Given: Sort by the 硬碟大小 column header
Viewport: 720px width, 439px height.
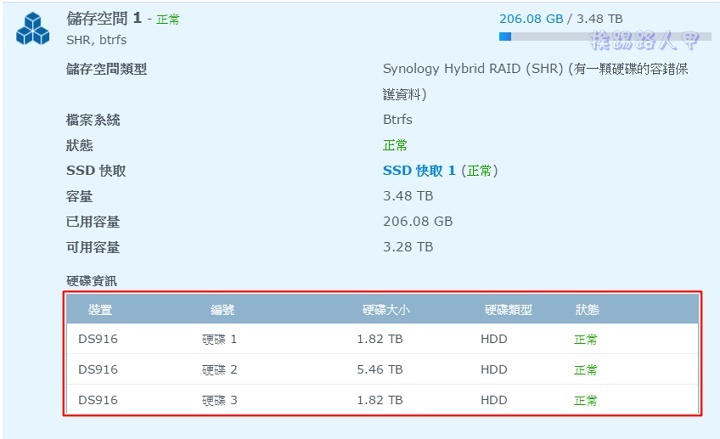Looking at the screenshot, I should [x=385, y=310].
